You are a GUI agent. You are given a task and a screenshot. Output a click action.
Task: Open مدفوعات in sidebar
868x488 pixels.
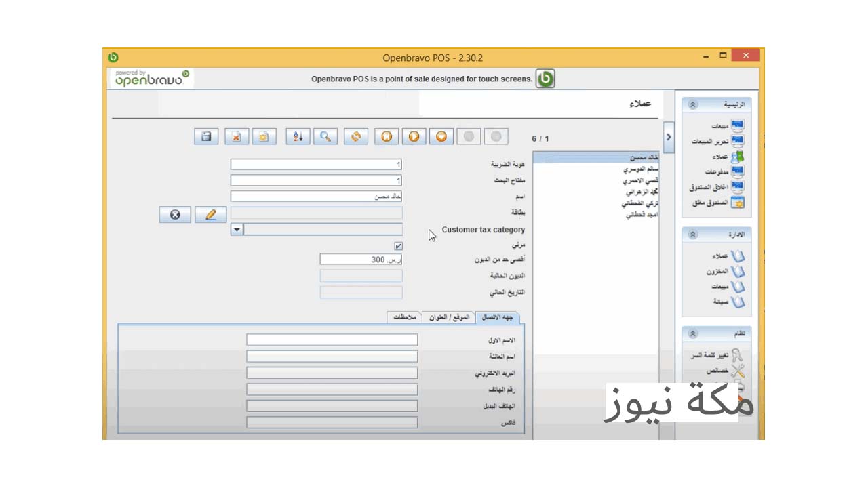click(x=726, y=171)
